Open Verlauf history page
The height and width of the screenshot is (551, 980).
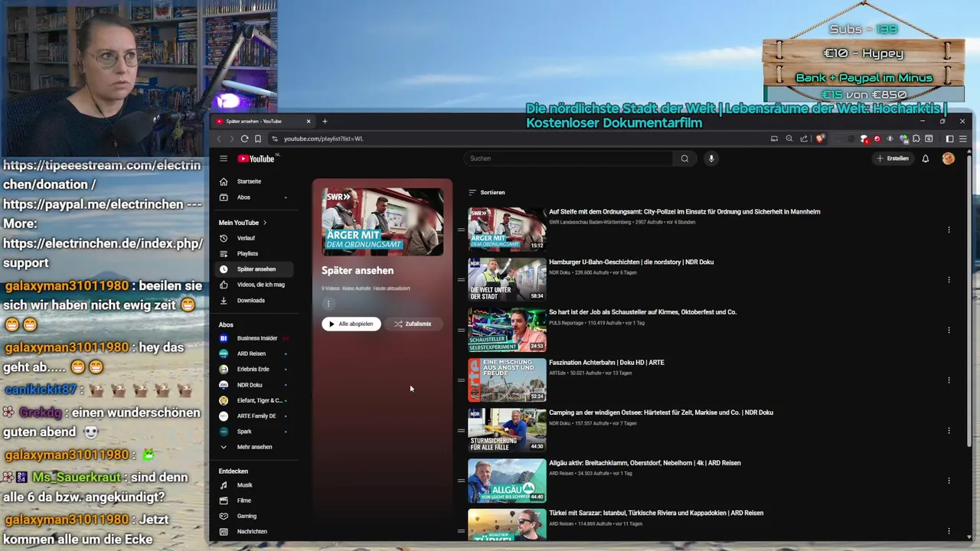click(x=254, y=238)
